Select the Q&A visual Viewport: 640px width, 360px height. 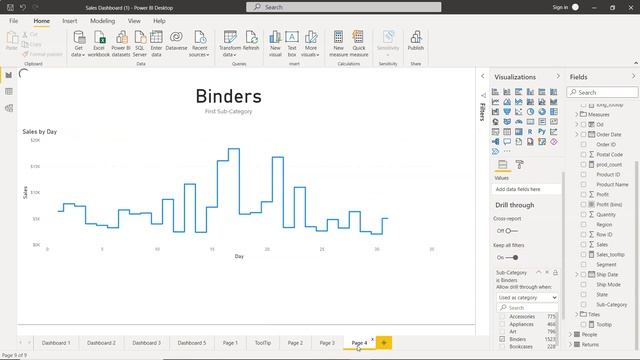point(507,142)
